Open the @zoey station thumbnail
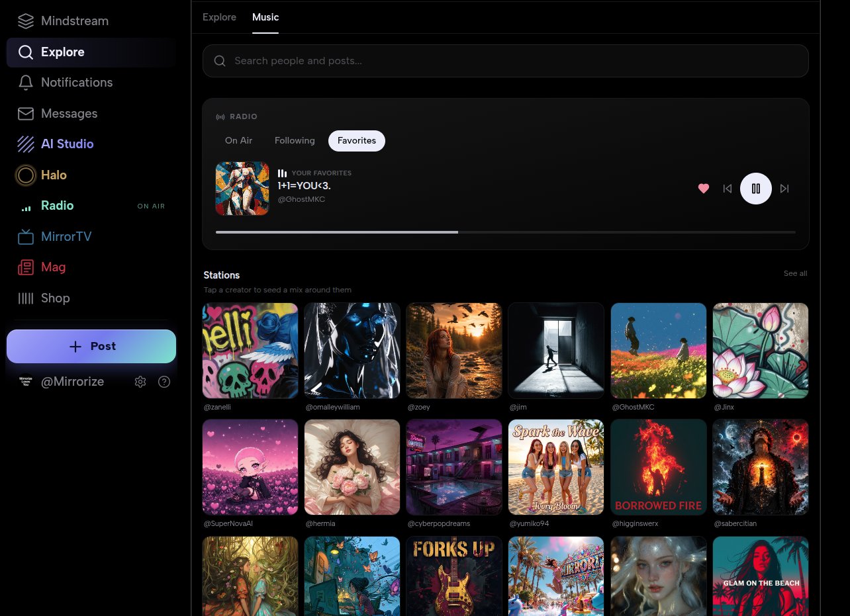 tap(454, 351)
